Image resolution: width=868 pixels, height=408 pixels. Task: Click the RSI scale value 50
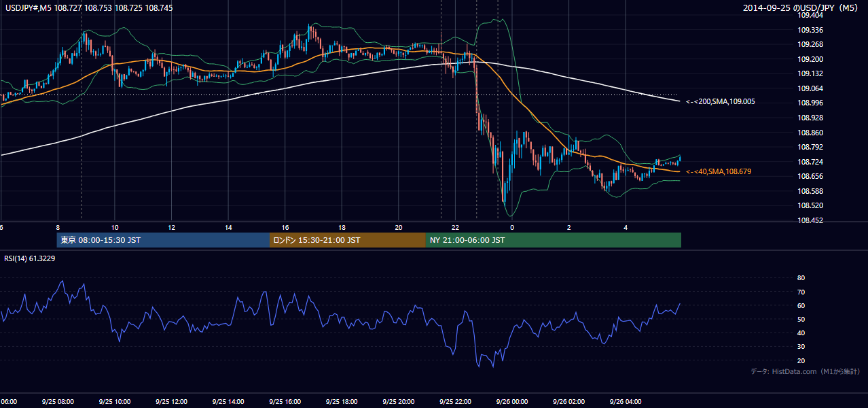click(801, 319)
